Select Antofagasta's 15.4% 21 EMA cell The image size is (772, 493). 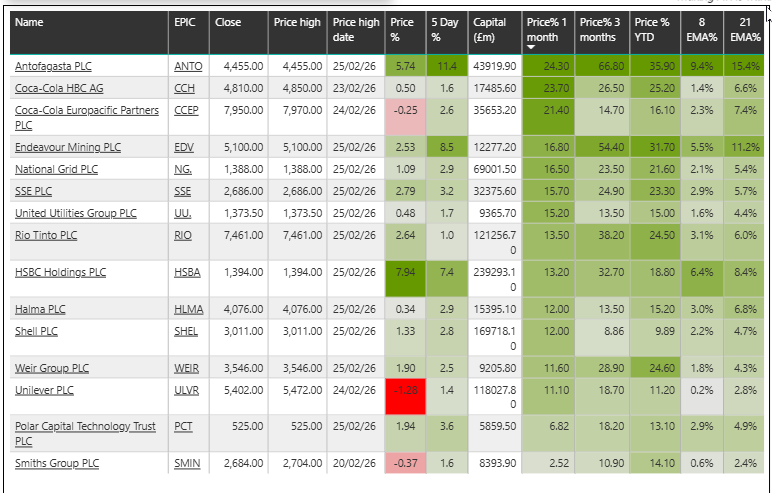tap(743, 66)
